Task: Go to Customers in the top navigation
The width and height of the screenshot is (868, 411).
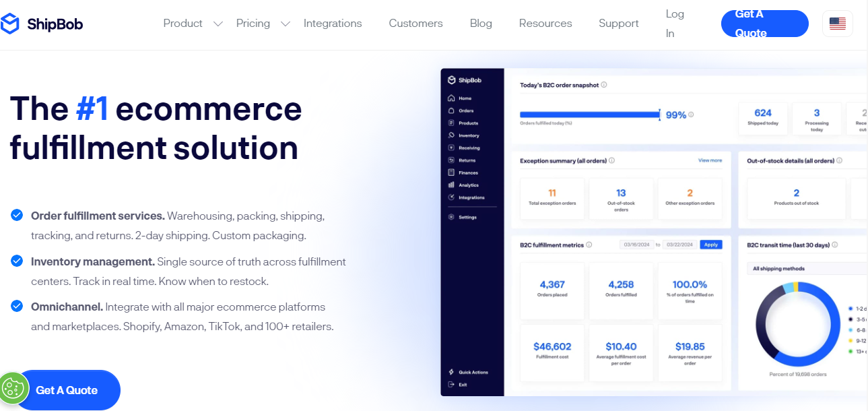Action: pyautogui.click(x=415, y=24)
